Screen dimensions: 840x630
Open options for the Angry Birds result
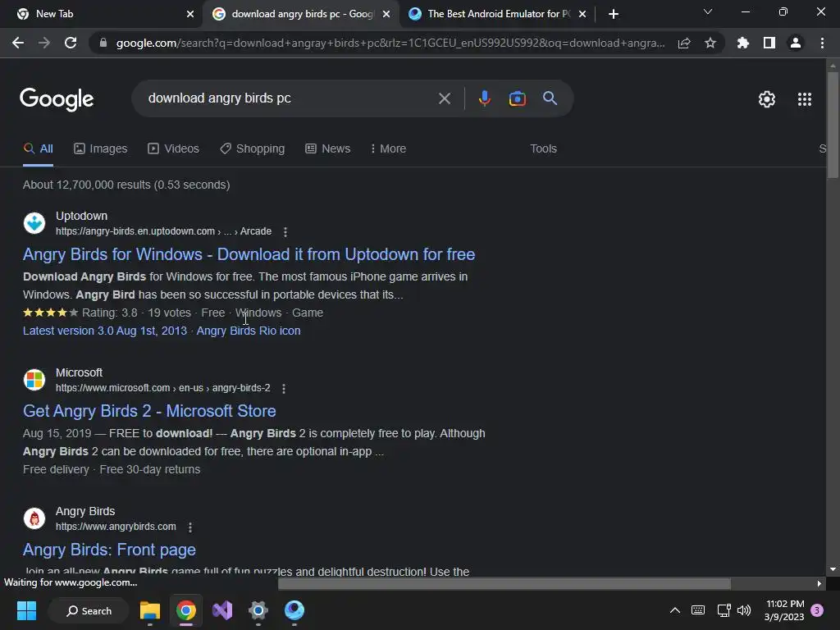[x=189, y=527]
